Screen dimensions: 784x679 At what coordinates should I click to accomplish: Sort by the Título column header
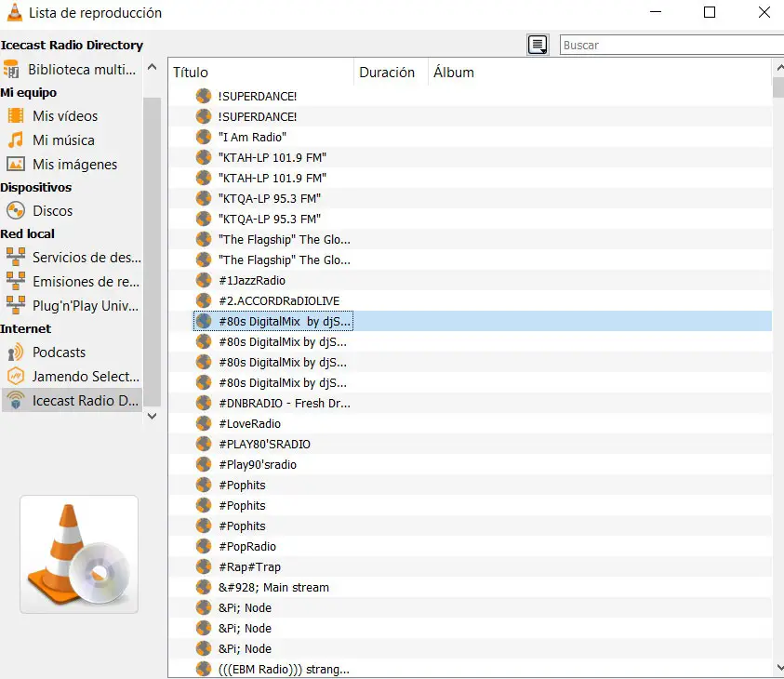tap(261, 73)
